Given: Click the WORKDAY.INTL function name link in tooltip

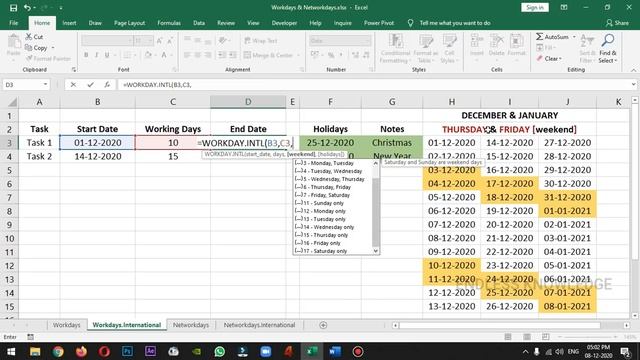Looking at the screenshot, I should (223, 154).
